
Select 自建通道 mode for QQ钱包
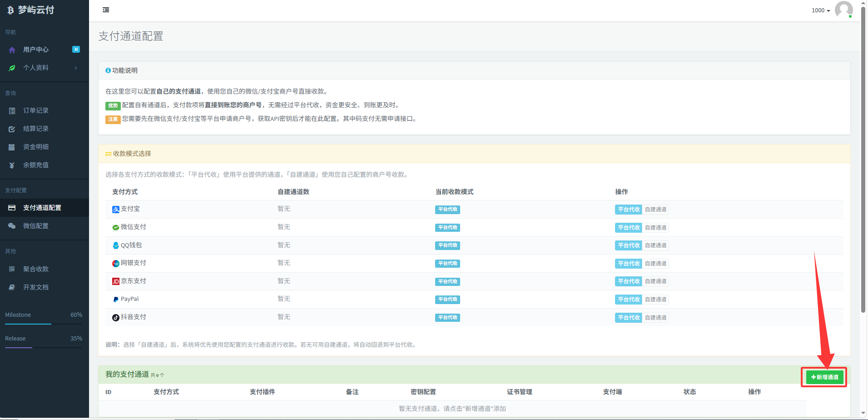[655, 245]
